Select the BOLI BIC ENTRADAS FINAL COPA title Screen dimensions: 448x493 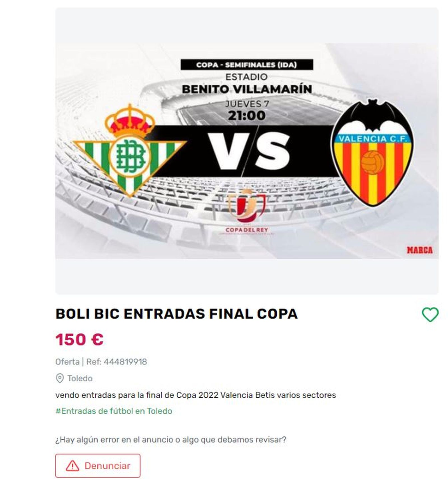pos(176,314)
